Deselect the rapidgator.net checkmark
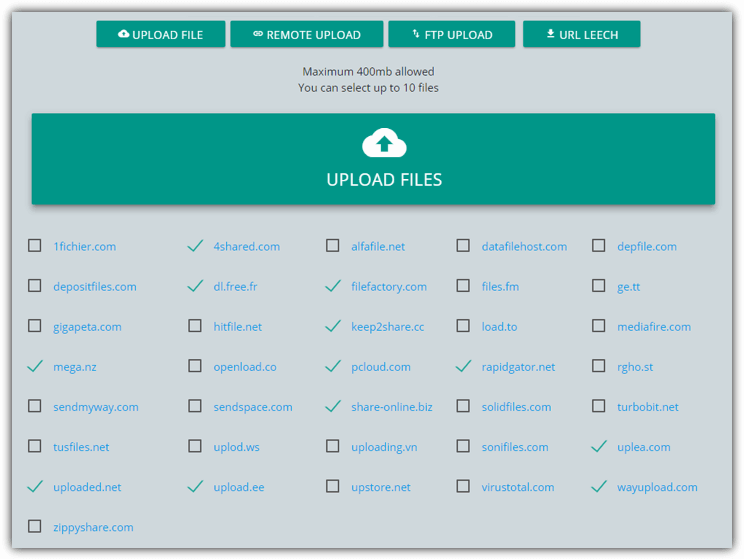744x559 pixels. [x=464, y=366]
